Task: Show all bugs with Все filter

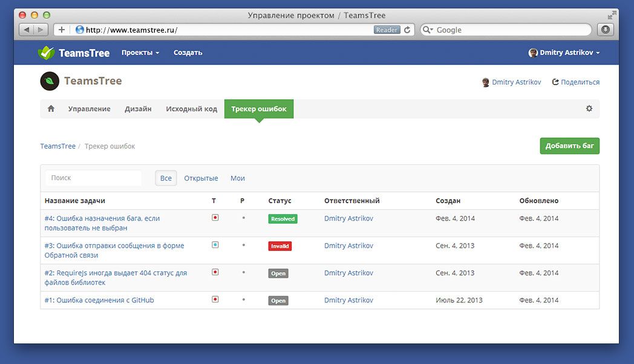Action: coord(166,178)
